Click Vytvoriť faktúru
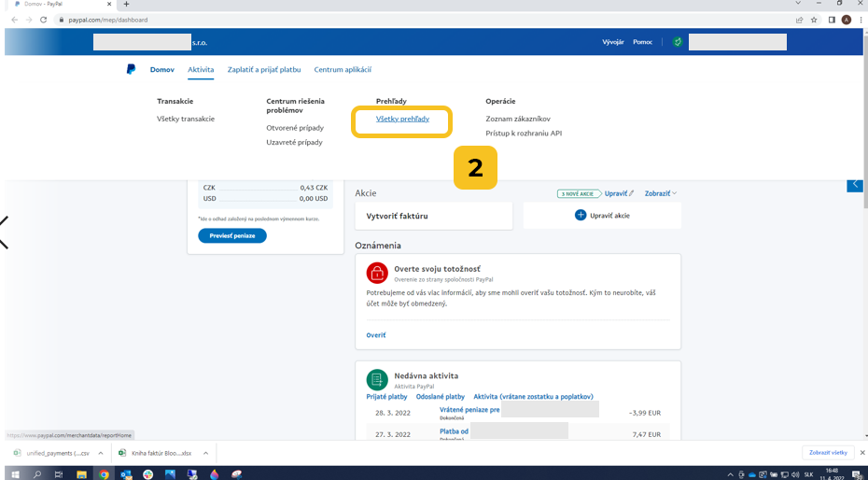The height and width of the screenshot is (480, 868). 433,216
